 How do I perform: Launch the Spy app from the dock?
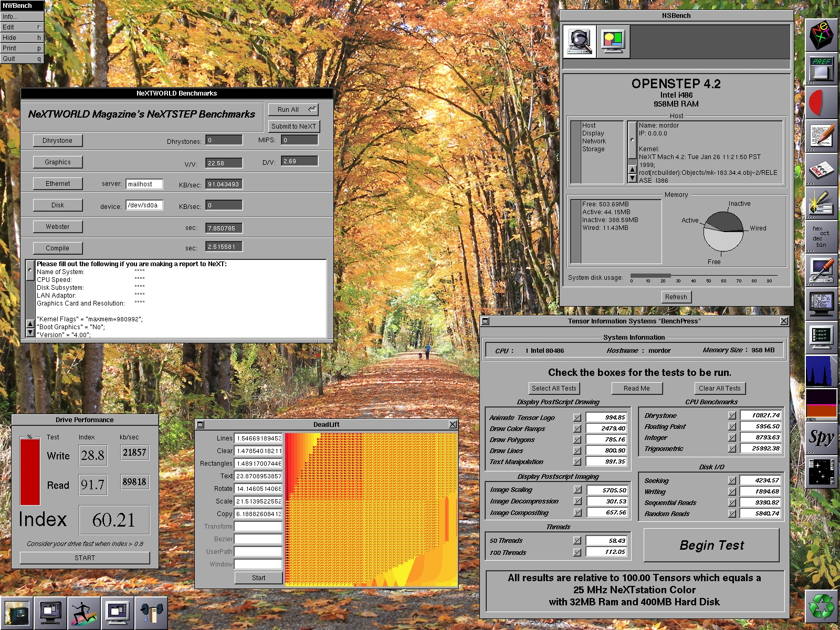tap(821, 438)
